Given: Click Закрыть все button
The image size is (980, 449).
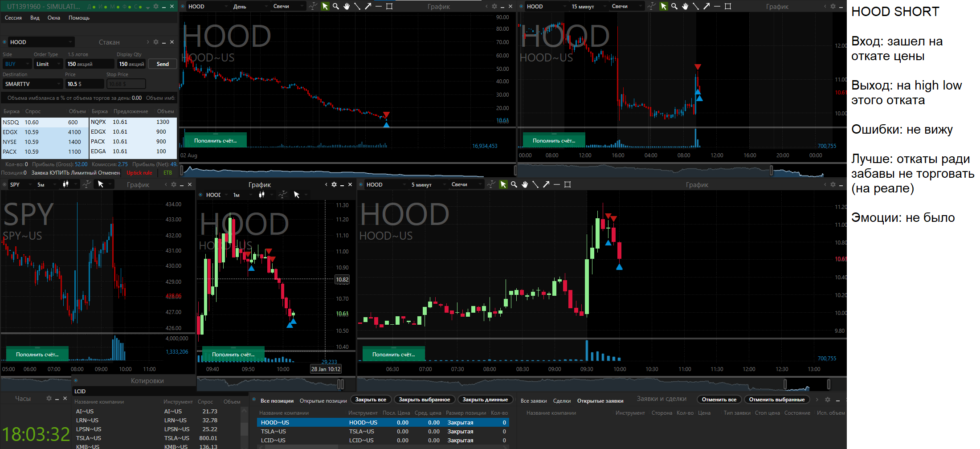Looking at the screenshot, I should click(371, 400).
